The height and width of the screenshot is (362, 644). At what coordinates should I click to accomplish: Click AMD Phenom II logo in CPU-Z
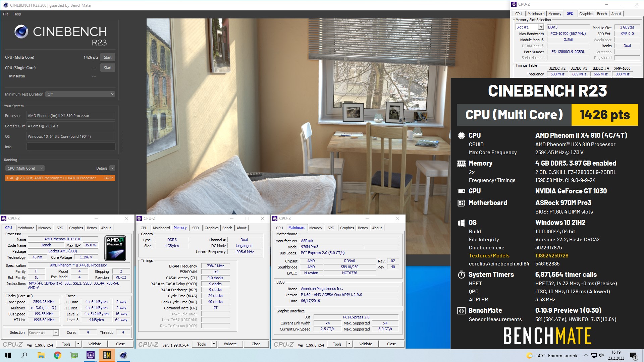115,248
